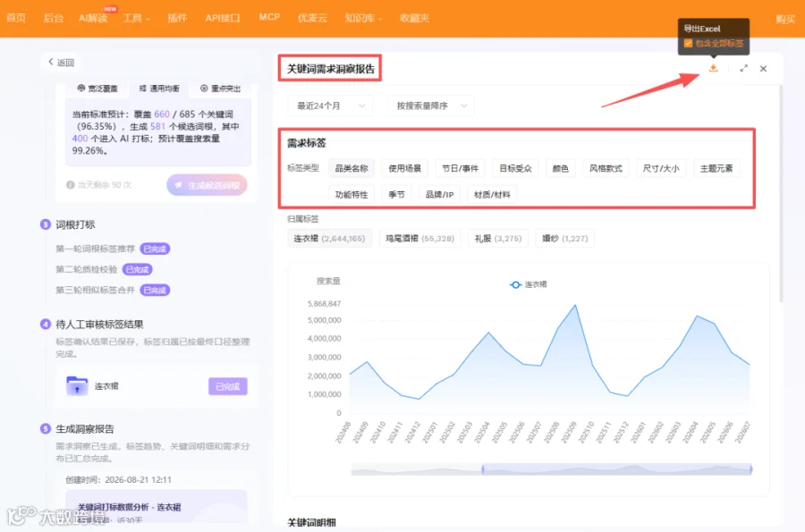
Task: Click the 创建时间: 2026-08-21 12:11 text
Action: [x=119, y=479]
